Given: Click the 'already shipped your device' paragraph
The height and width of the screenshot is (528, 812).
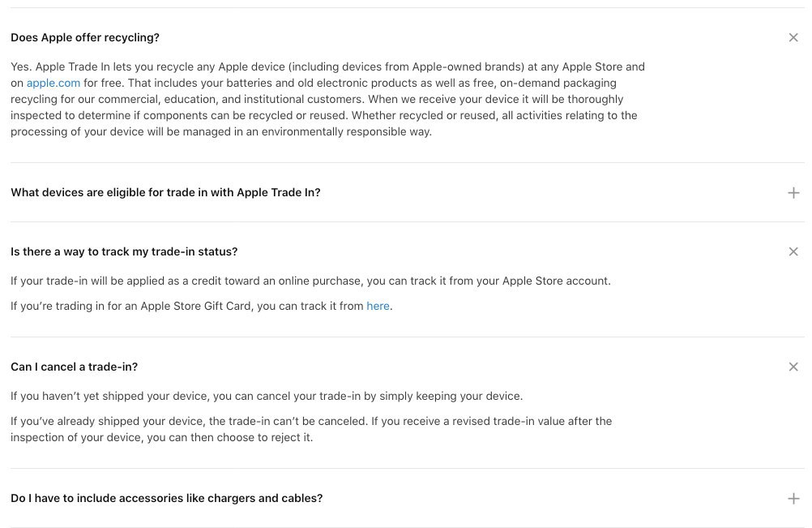Looking at the screenshot, I should pyautogui.click(x=311, y=429).
